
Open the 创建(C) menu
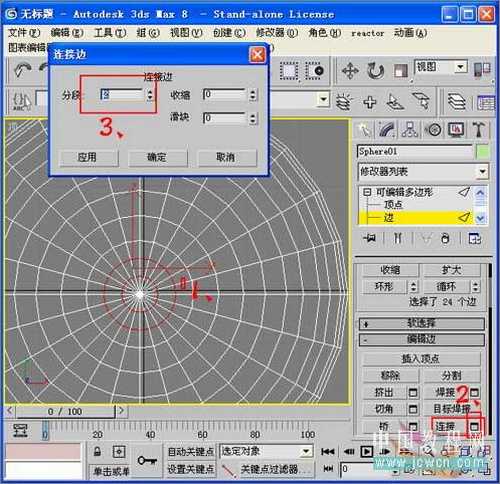click(229, 33)
